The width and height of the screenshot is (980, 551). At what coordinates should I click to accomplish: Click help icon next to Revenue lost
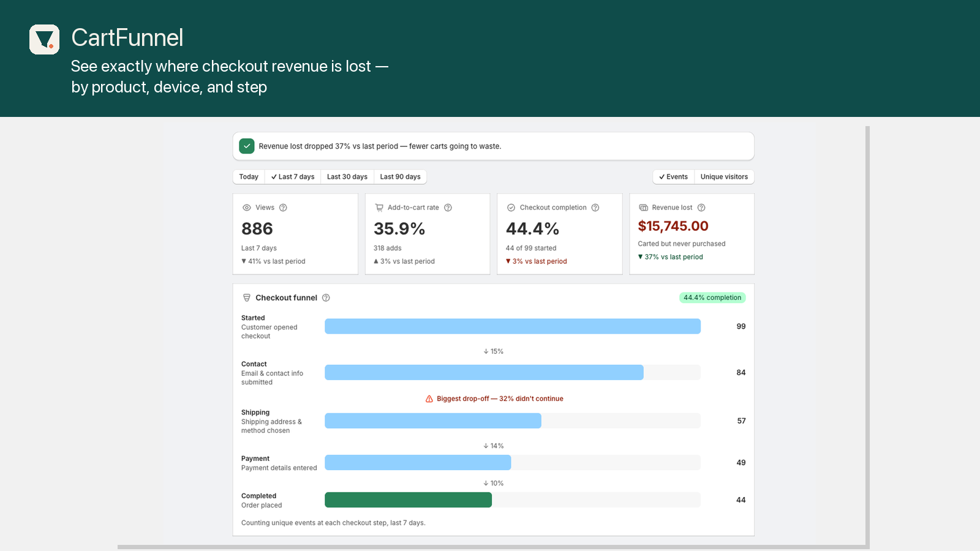pyautogui.click(x=701, y=208)
